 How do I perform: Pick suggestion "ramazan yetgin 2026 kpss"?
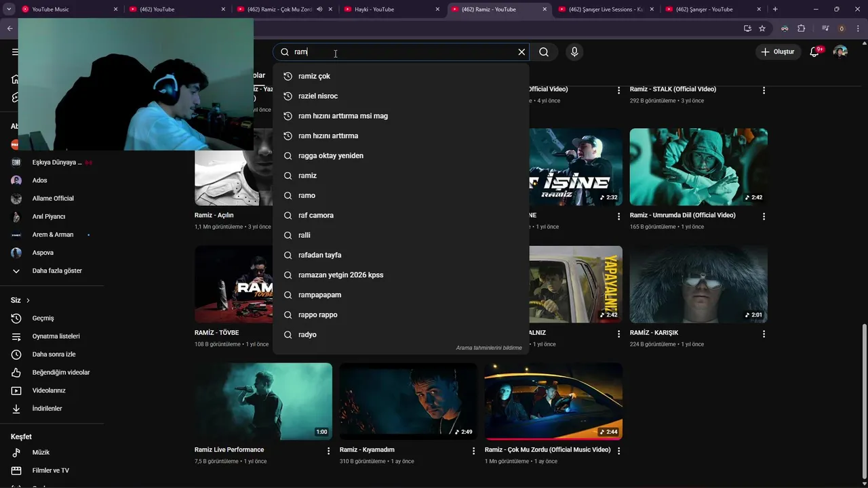[401, 275]
